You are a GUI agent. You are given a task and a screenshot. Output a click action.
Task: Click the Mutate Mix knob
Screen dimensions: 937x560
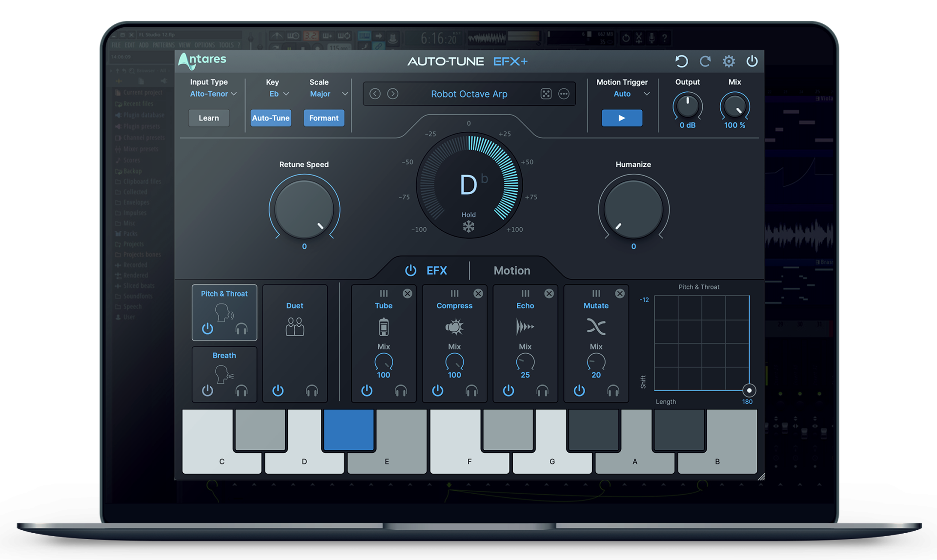pos(596,362)
